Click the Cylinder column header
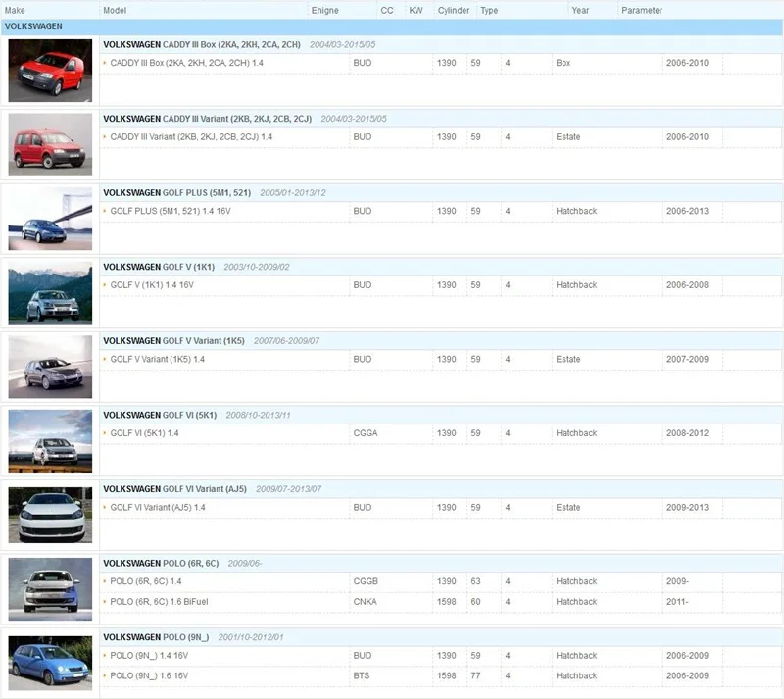784x699 pixels. point(454,10)
